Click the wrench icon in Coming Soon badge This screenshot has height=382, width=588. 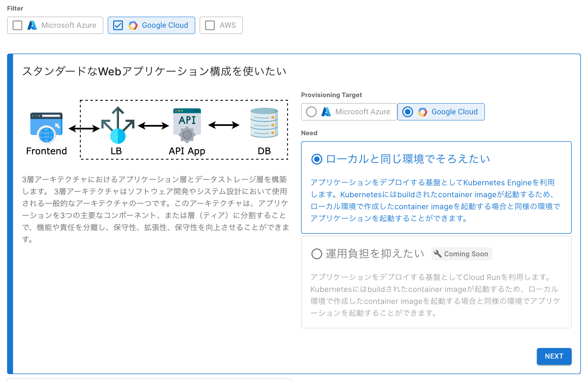coord(438,254)
